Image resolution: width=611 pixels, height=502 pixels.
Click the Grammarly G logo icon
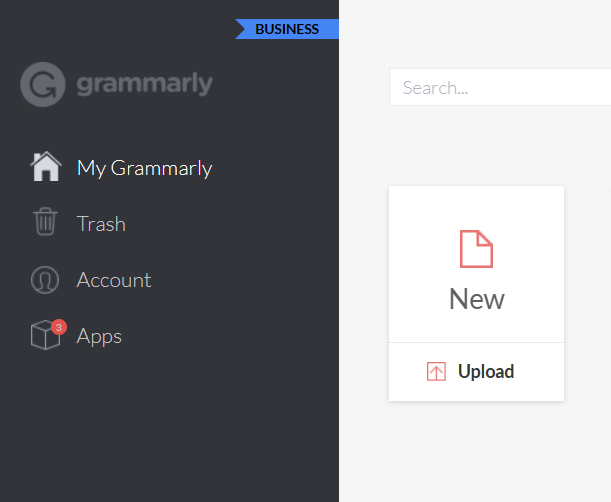(42, 84)
